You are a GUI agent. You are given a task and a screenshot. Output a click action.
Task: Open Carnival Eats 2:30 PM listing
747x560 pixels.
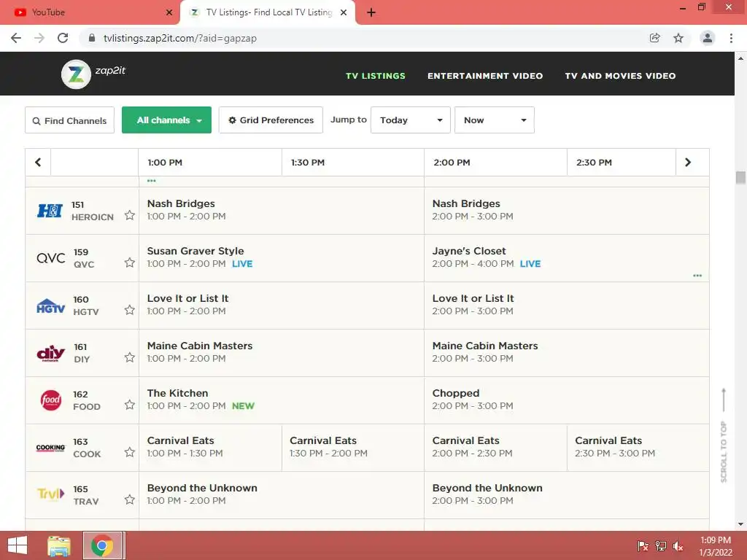click(638, 448)
